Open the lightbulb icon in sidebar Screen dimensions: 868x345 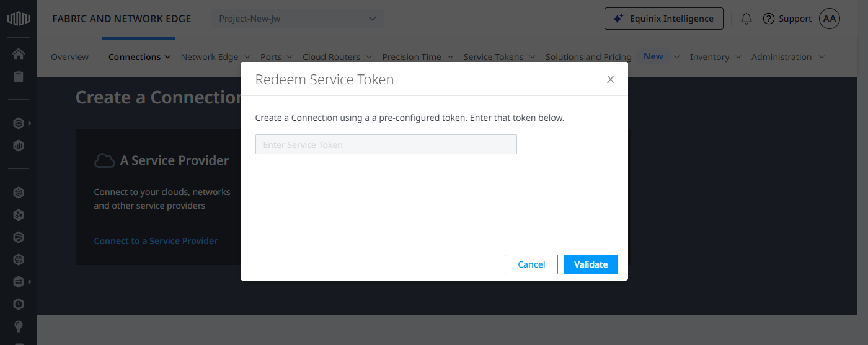(x=19, y=326)
